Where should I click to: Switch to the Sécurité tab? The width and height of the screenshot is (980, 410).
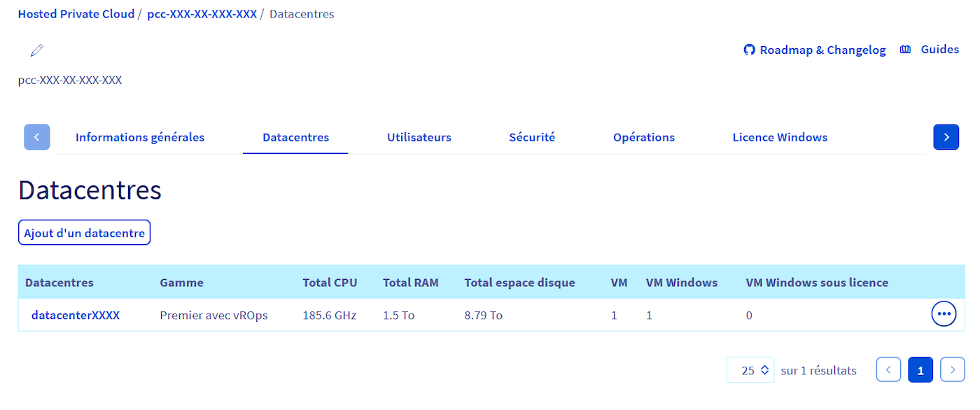(532, 137)
